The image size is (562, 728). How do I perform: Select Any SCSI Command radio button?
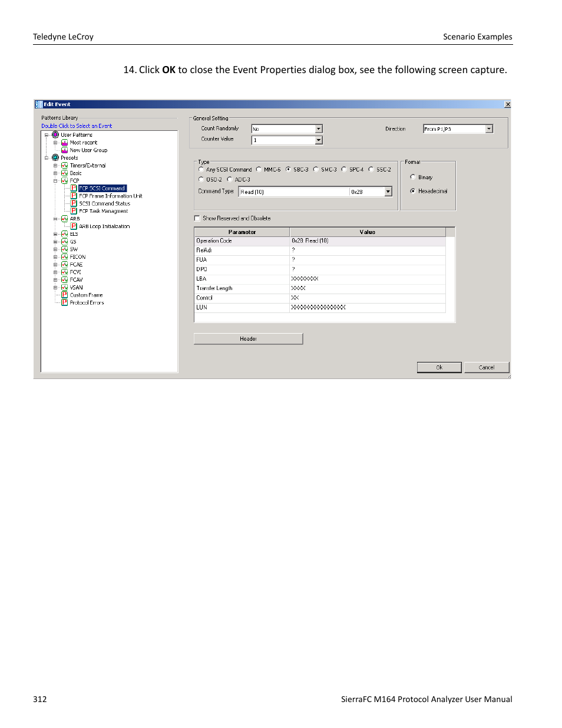pyautogui.click(x=201, y=169)
